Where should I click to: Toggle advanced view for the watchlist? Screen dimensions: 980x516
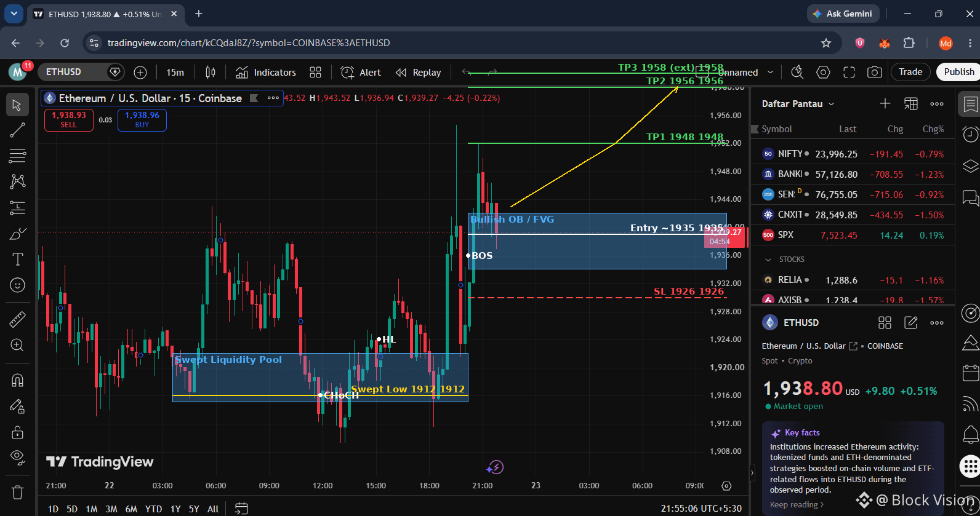[x=910, y=103]
